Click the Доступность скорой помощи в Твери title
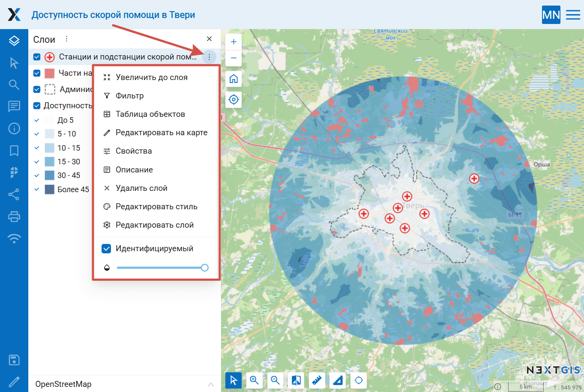Image resolution: width=584 pixels, height=392 pixels. point(113,15)
